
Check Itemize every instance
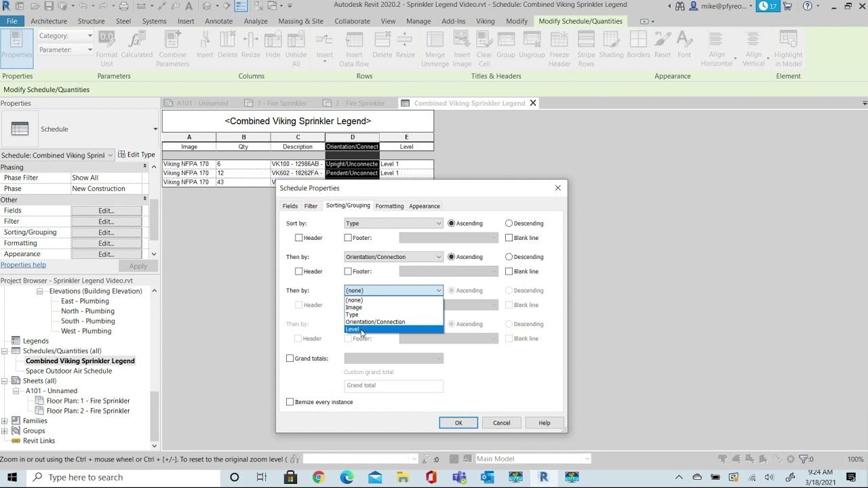pos(290,402)
